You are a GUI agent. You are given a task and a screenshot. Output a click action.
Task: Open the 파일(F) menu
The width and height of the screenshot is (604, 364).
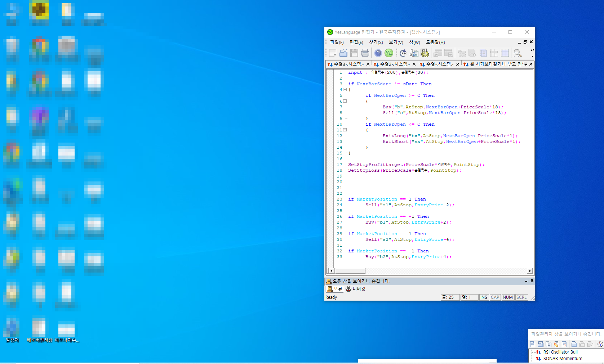pyautogui.click(x=337, y=42)
